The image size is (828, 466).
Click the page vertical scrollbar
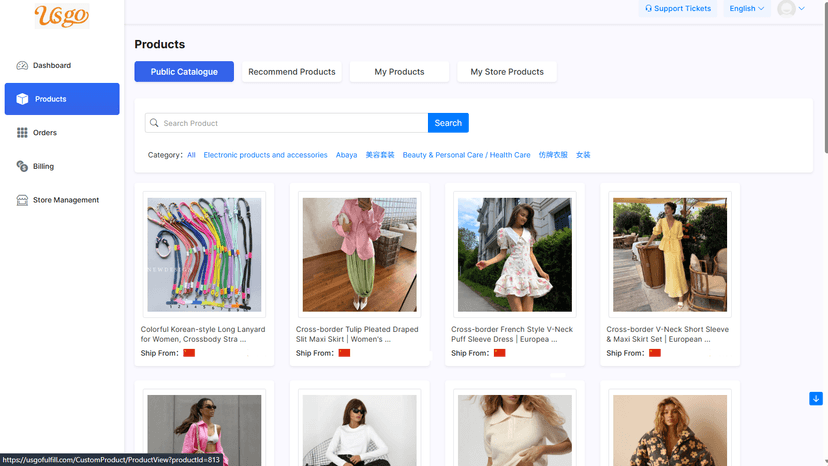826,79
